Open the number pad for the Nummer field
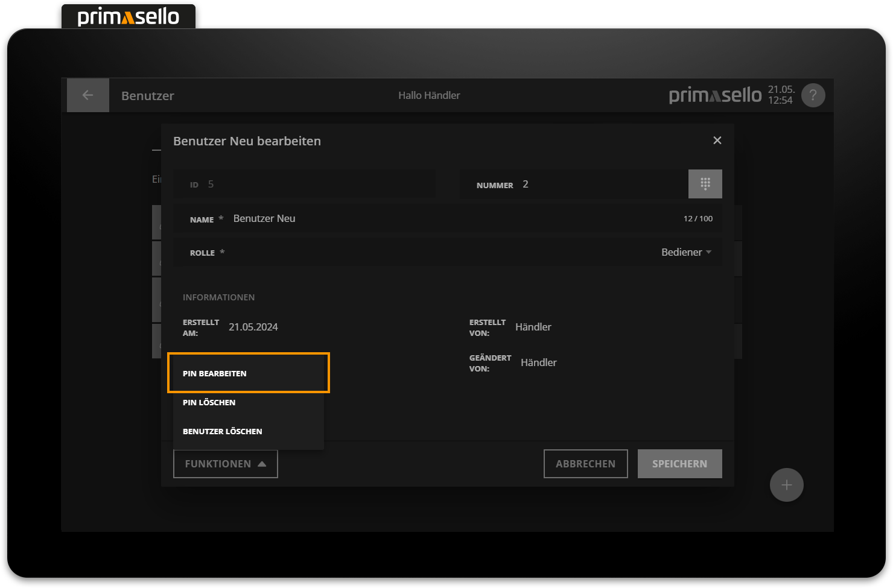Screen dimensions: 893x588 click(705, 184)
